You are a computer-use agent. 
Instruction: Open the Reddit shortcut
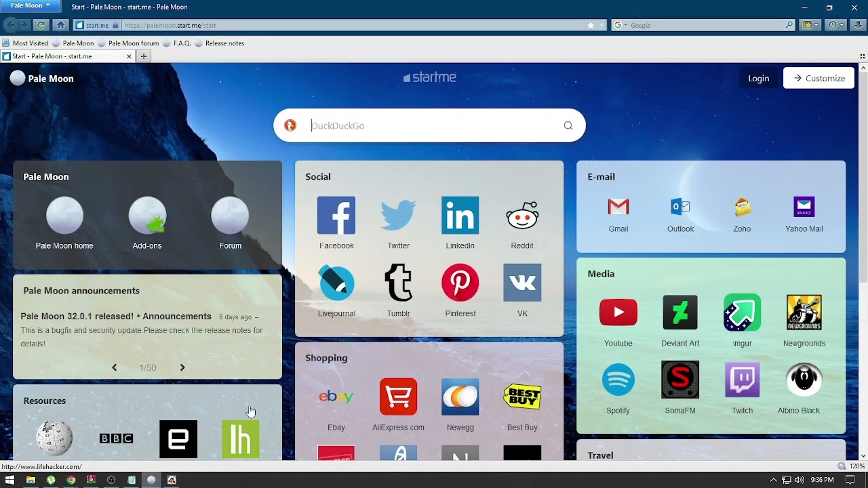pyautogui.click(x=522, y=216)
